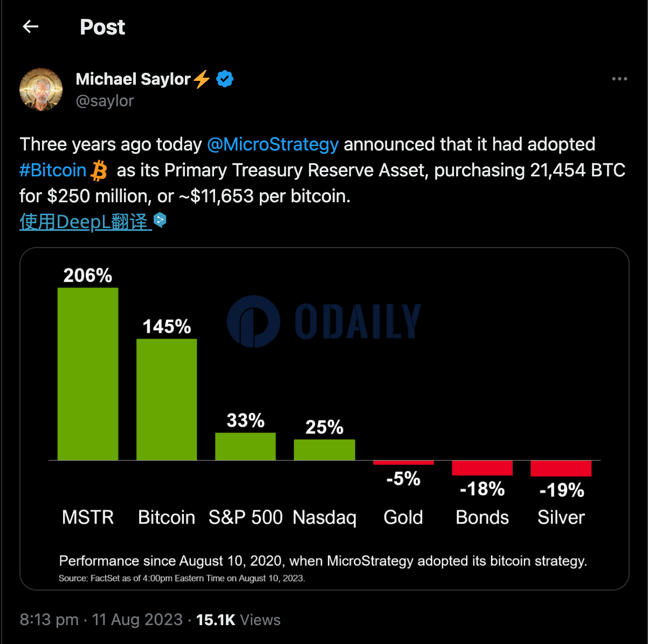Click the ODAILY watermark logo
The width and height of the screenshot is (648, 644).
[323, 321]
